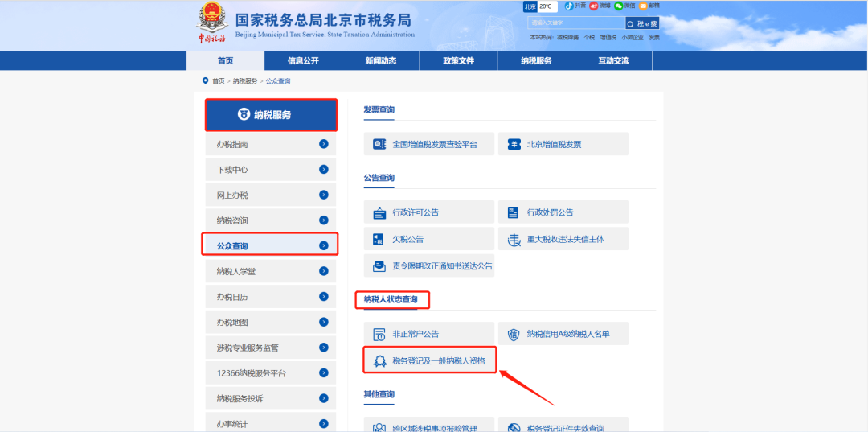Click the 非正常户公告 icon
This screenshot has width=868, height=432.
point(379,334)
